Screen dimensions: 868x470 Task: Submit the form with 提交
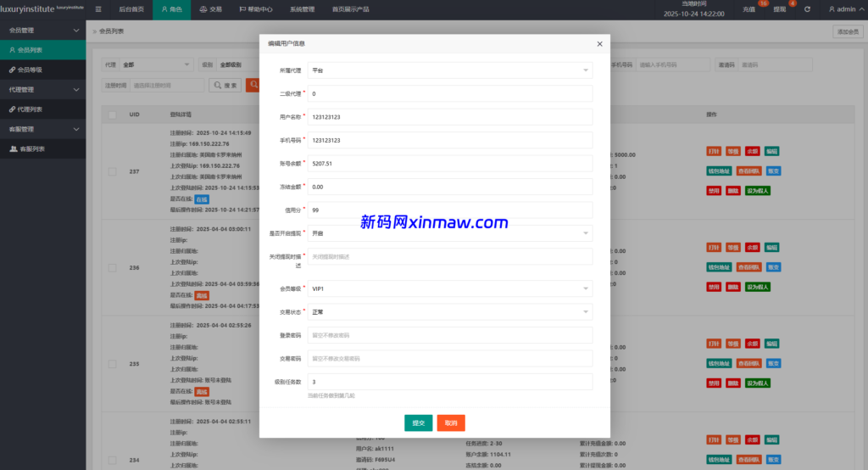(x=419, y=422)
